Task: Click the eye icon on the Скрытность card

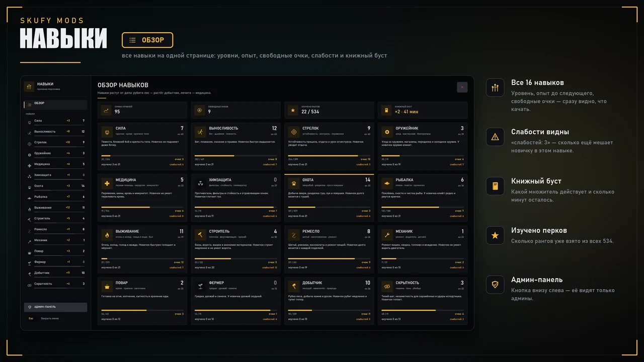Action: (x=387, y=286)
